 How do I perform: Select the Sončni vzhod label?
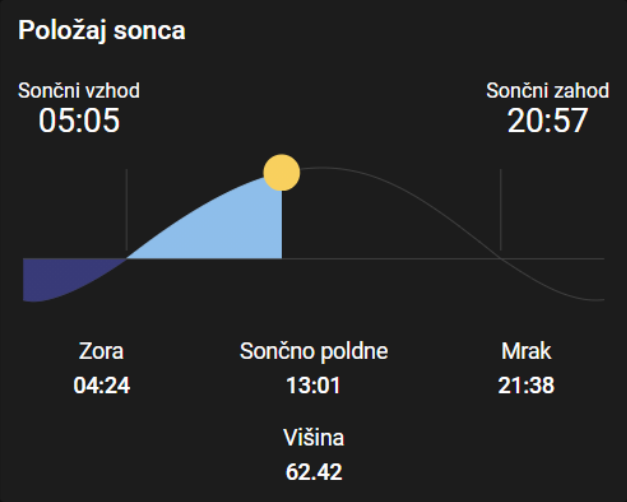point(79,90)
